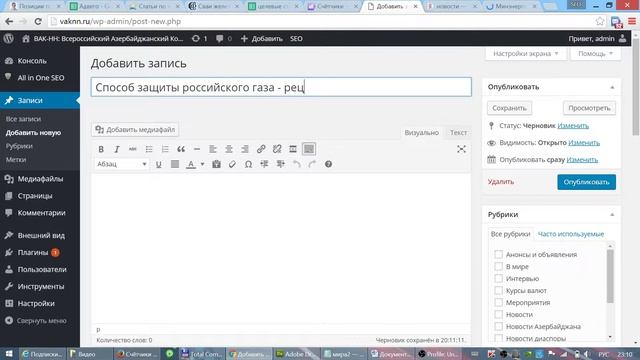Screen dimensions: 640x360
Task: Apply strikethrough formatting
Action: (x=133, y=149)
